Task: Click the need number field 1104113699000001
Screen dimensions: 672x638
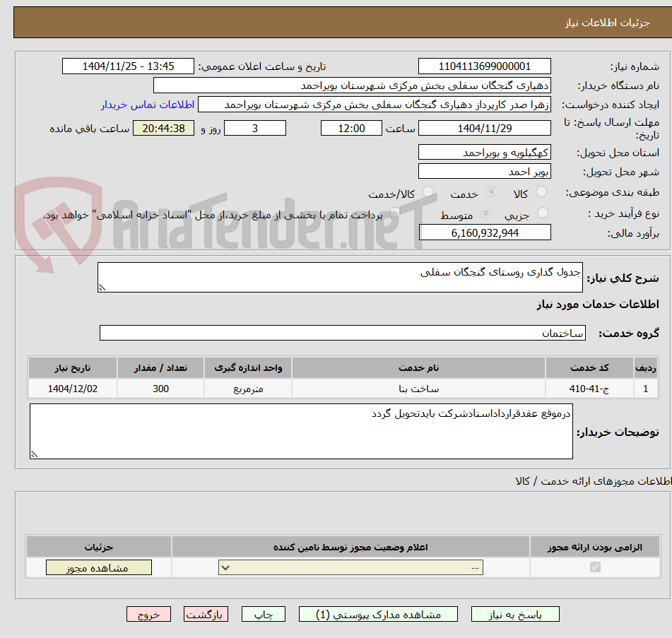Action: coord(484,66)
